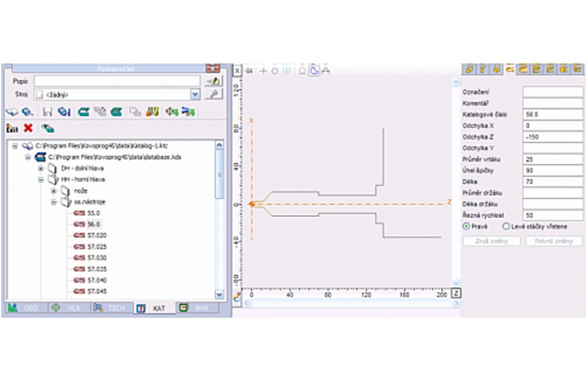
Task: Switch to the KAT tab
Action: pyautogui.click(x=155, y=308)
